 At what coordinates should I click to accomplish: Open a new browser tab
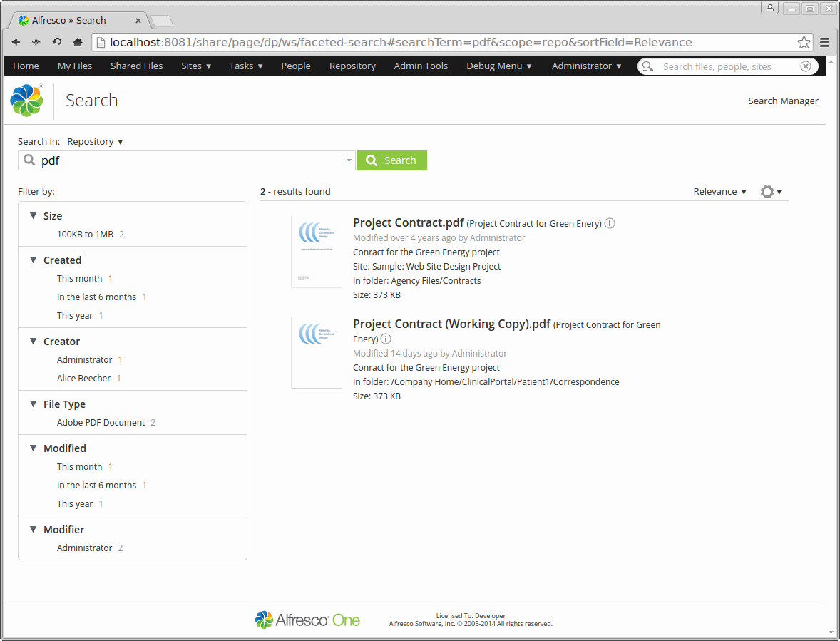click(161, 21)
